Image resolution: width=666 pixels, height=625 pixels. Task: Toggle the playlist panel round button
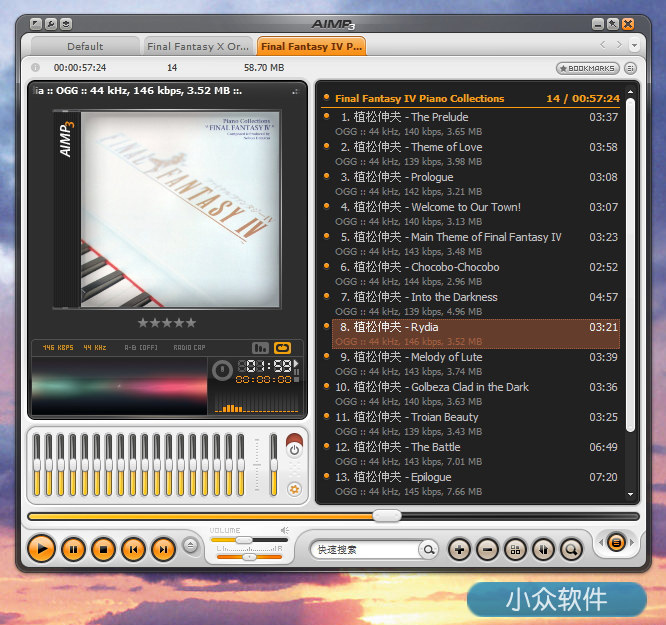click(616, 542)
